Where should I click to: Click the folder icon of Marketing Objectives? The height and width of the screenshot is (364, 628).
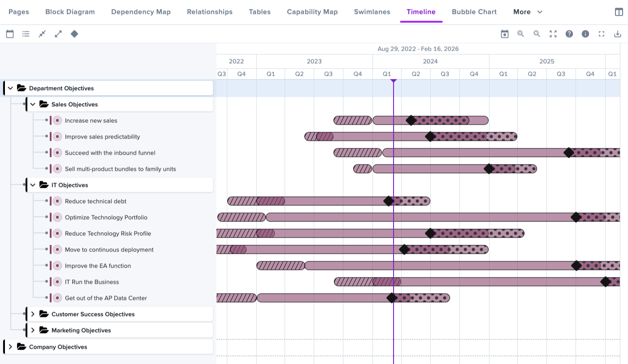[x=44, y=330]
